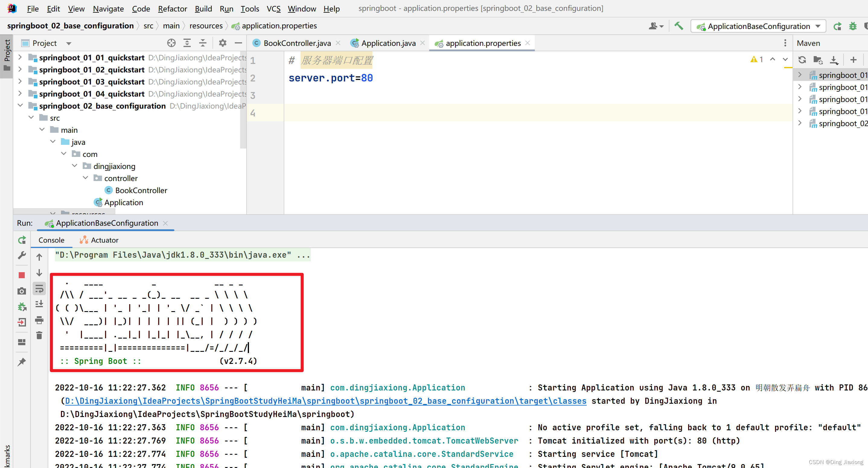Viewport: 868px width, 468px height.
Task: Print console output
Action: 39,320
